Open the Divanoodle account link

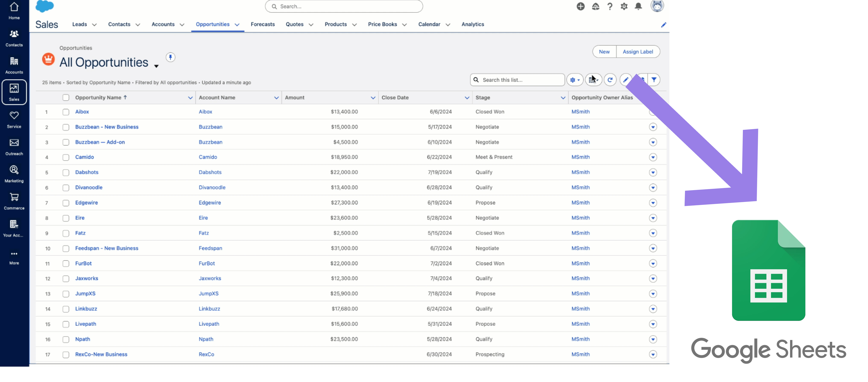tap(212, 187)
